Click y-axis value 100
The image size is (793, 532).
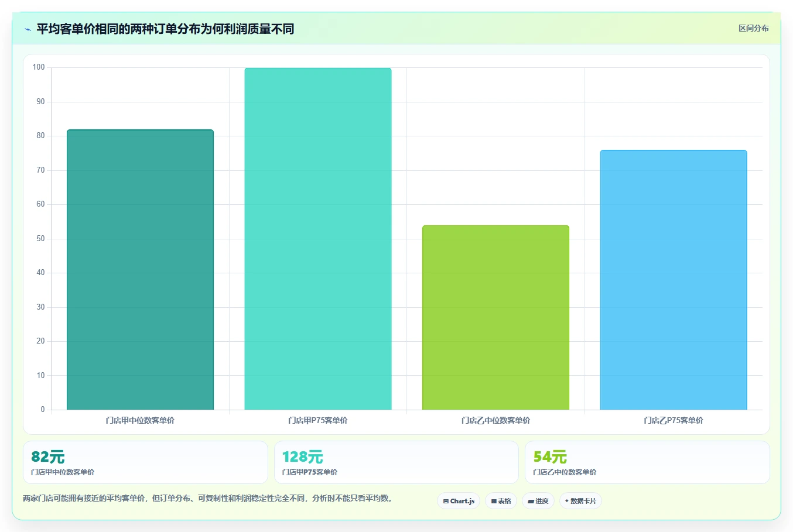click(39, 67)
